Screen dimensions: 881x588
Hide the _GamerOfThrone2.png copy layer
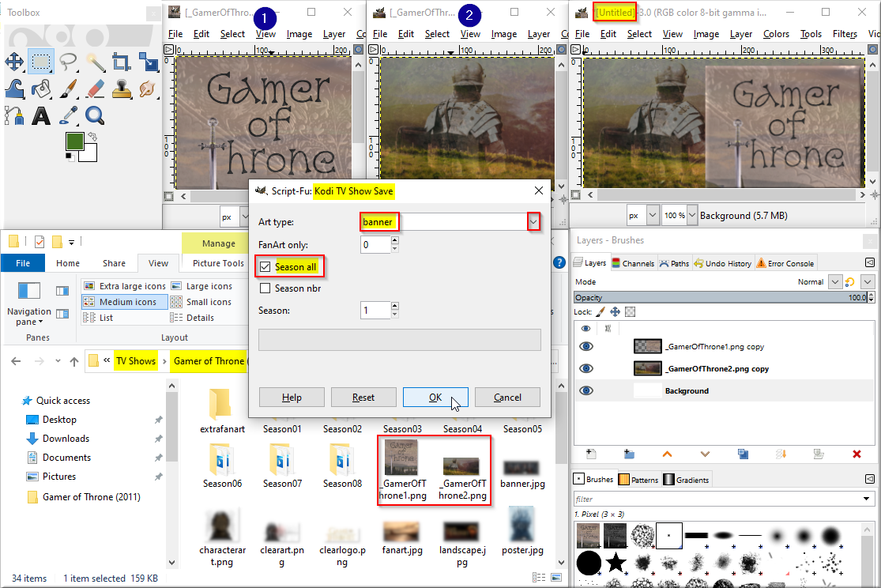[586, 368]
